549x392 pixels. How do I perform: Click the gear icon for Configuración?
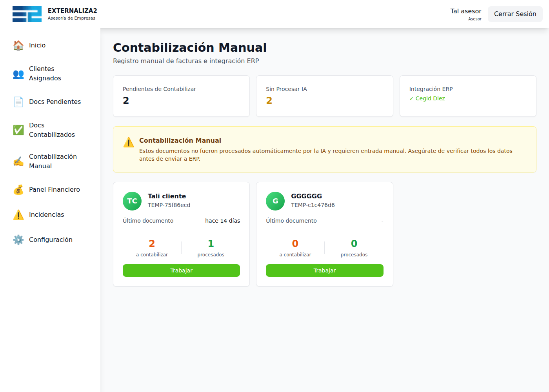(18, 240)
